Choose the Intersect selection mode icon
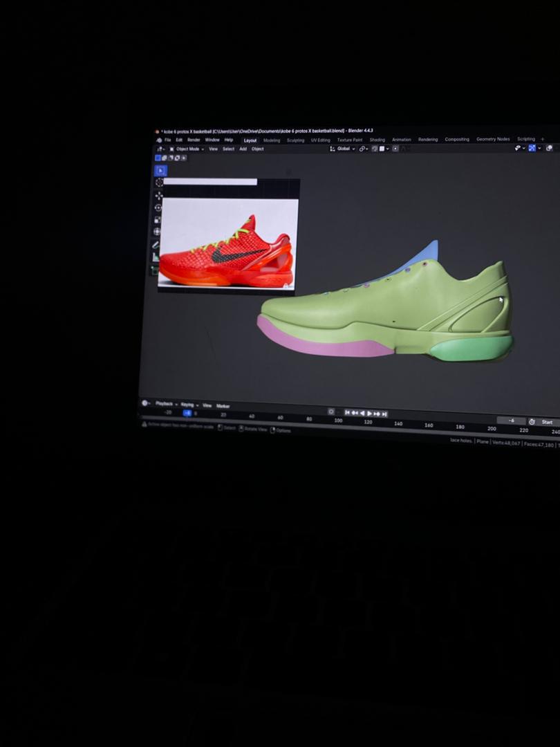560x747 pixels. pyautogui.click(x=183, y=158)
